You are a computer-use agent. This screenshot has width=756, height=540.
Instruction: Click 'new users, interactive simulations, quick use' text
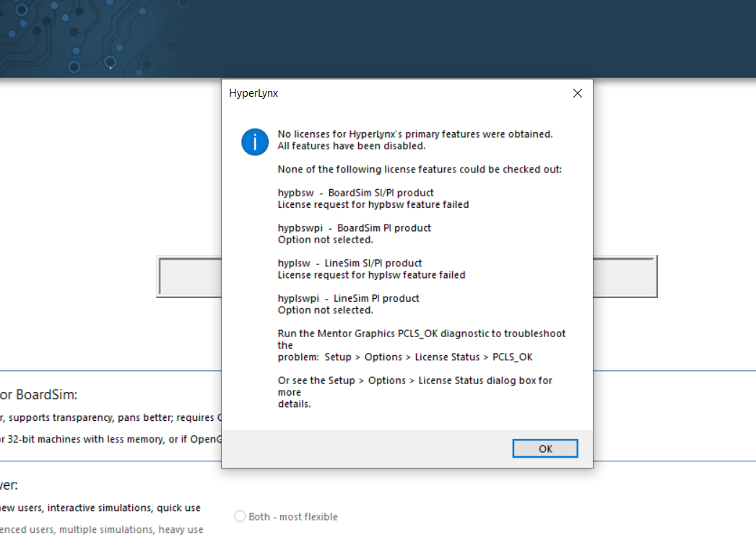[x=100, y=508]
